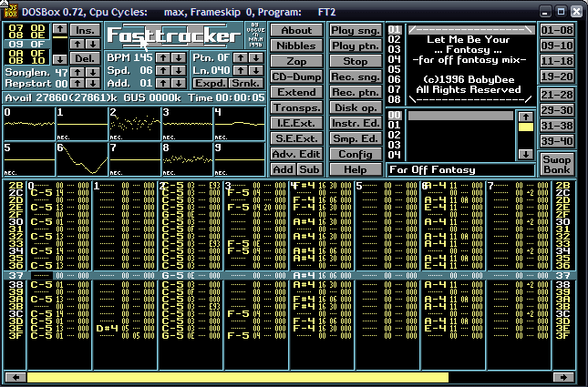588x387 pixels.
Task: Click the Swap Bank button
Action: [x=557, y=164]
